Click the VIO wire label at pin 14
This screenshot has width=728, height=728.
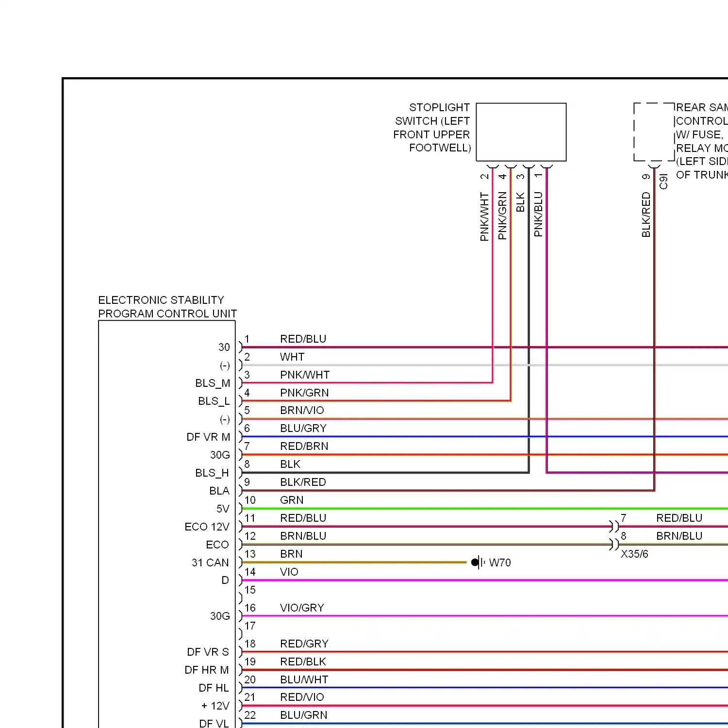[289, 572]
